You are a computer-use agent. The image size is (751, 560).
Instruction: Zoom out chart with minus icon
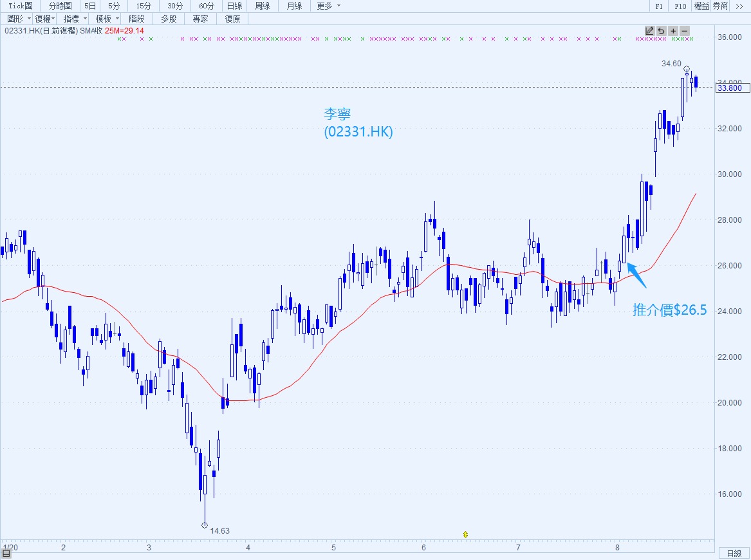pos(685,31)
